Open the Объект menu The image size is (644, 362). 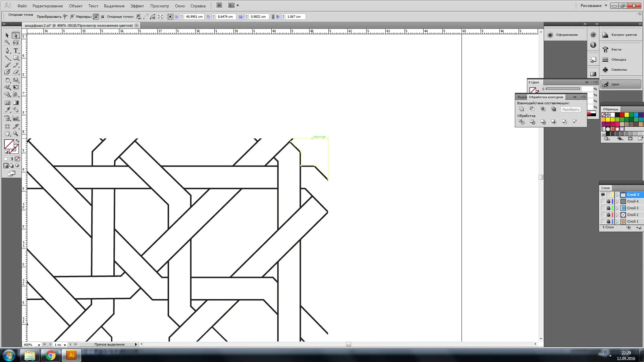pyautogui.click(x=75, y=6)
